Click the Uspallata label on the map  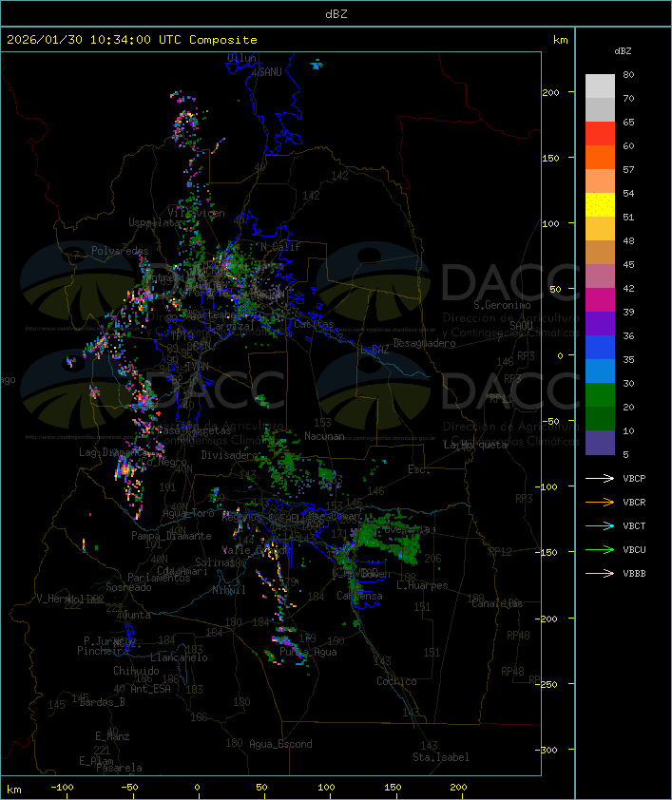(x=155, y=221)
